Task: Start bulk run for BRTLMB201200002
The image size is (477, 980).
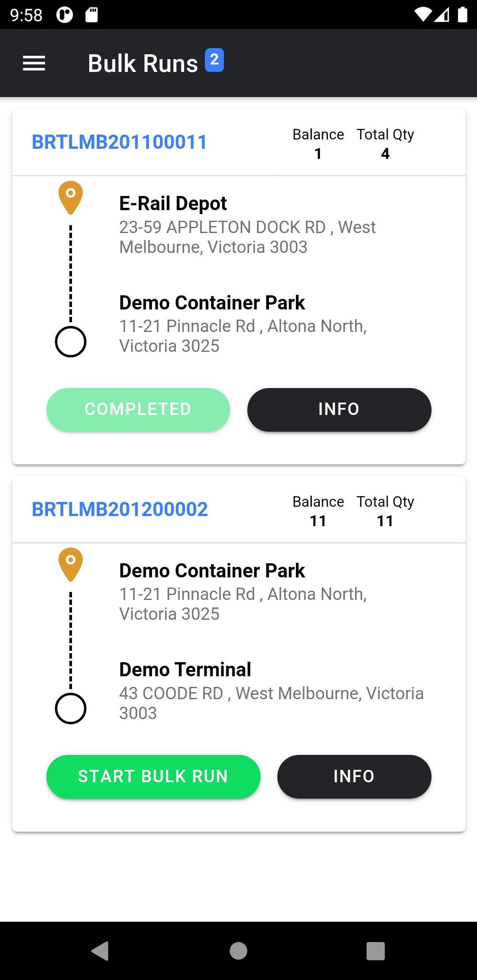Action: [x=153, y=776]
